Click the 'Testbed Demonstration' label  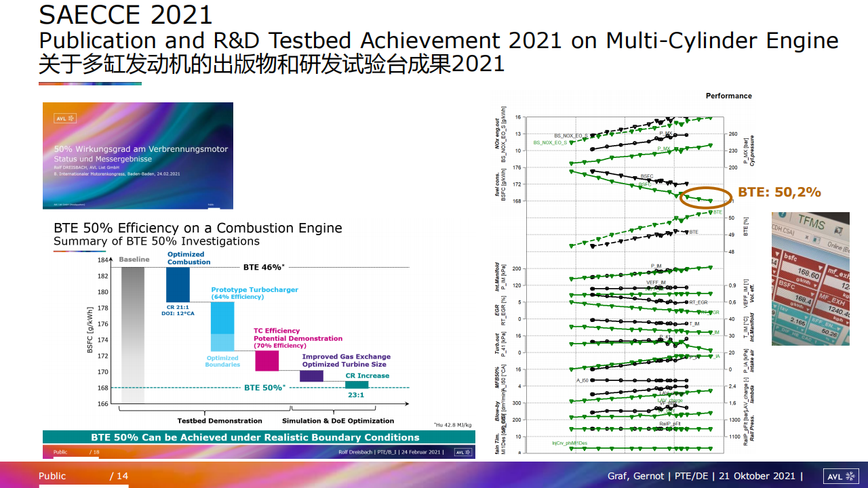coord(220,421)
